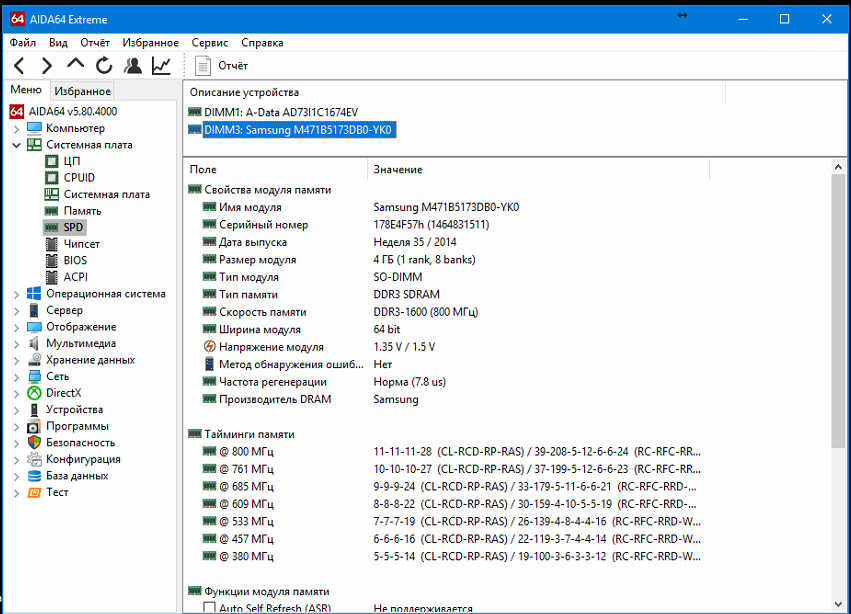Toggle Auto Self Refresh (ASR) checkbox
This screenshot has width=851, height=614.
click(209, 607)
